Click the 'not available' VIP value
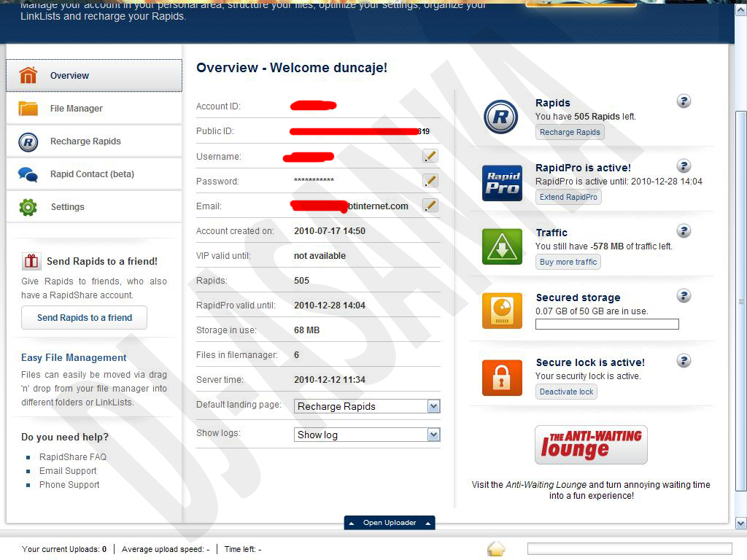Image resolution: width=747 pixels, height=560 pixels. point(320,256)
